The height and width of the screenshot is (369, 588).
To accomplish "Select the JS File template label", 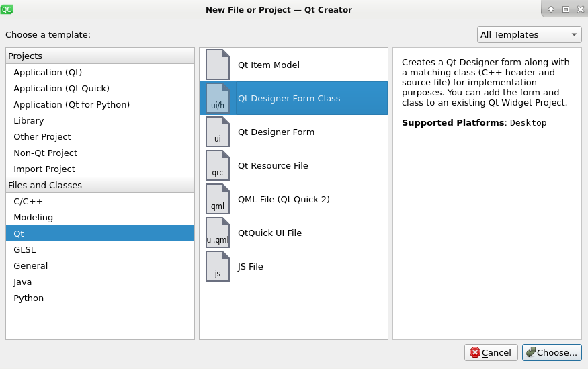I will click(250, 266).
